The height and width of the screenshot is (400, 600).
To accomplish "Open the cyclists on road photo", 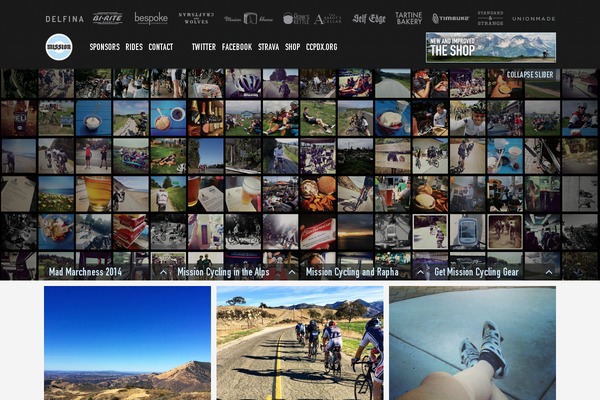I will (300, 343).
